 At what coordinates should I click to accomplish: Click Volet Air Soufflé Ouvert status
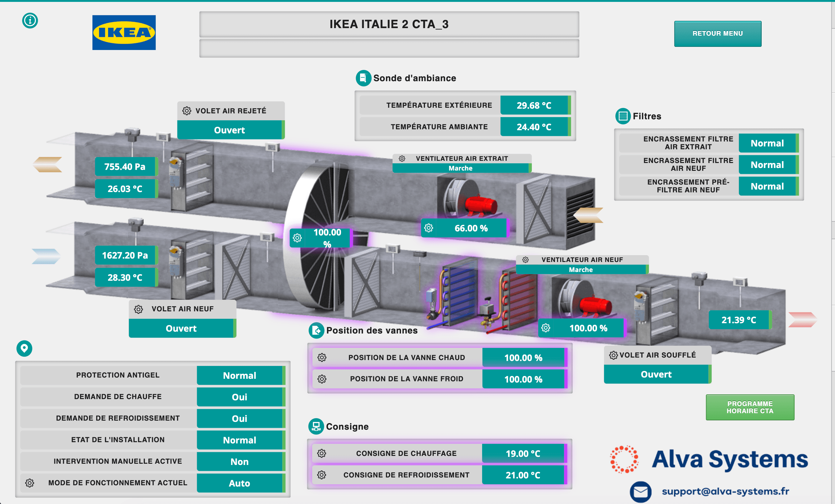(x=657, y=374)
